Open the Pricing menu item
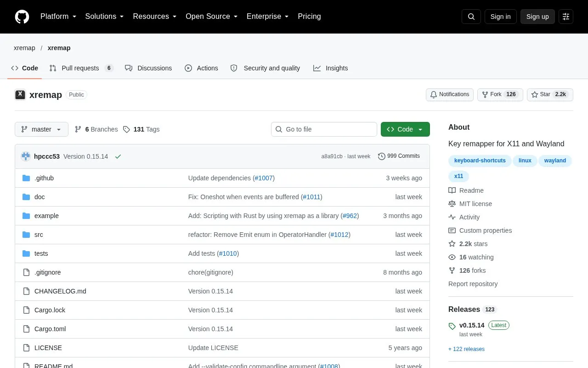 pyautogui.click(x=309, y=17)
